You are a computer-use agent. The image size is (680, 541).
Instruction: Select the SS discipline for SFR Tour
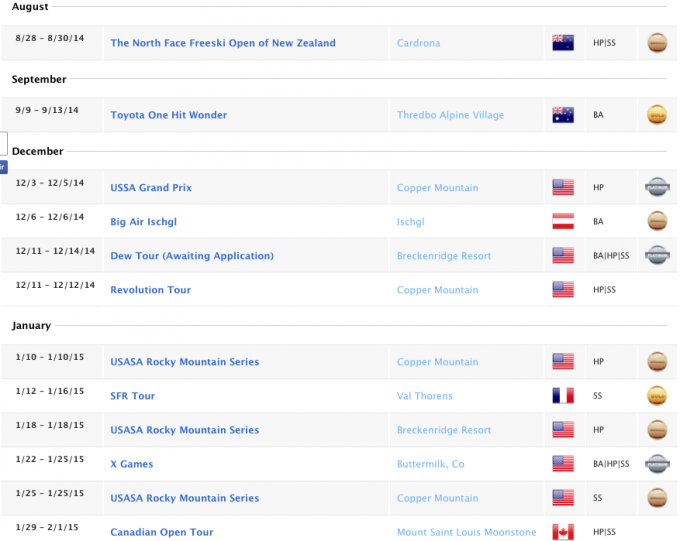(x=597, y=396)
